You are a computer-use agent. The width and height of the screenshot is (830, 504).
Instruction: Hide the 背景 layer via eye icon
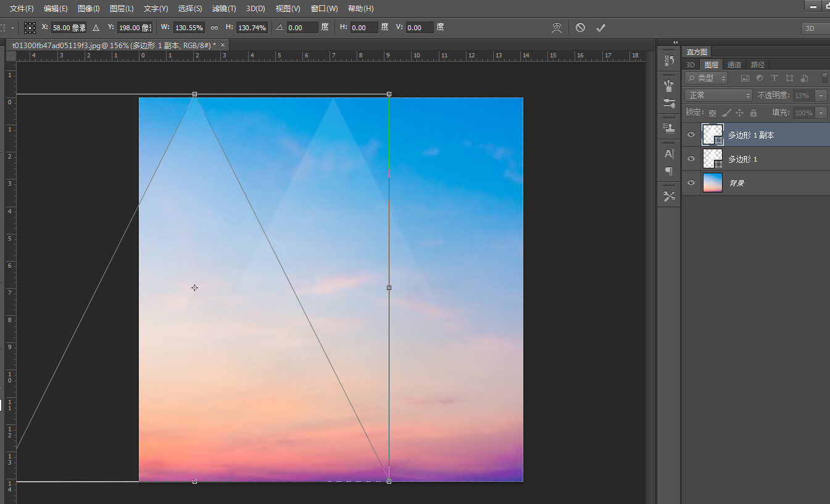tap(691, 183)
